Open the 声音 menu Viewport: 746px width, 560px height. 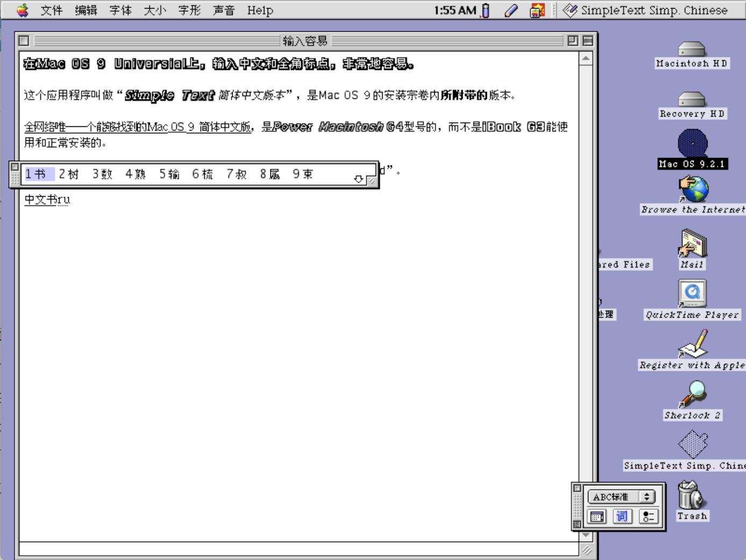pos(224,10)
